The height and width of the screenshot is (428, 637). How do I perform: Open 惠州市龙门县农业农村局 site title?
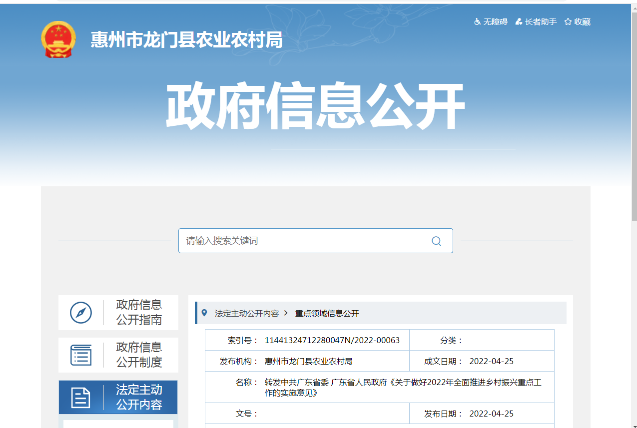pos(186,40)
